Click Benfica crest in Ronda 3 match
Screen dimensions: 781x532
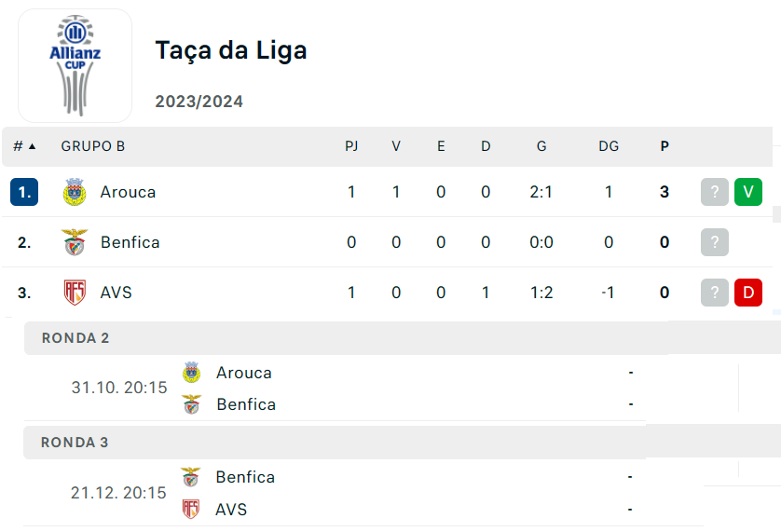pos(190,477)
